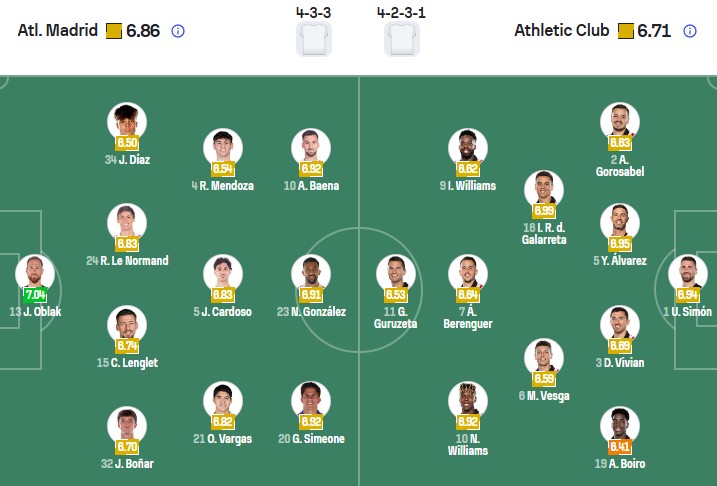Click A. Boiro's orange 6.41 rating badge

(620, 447)
